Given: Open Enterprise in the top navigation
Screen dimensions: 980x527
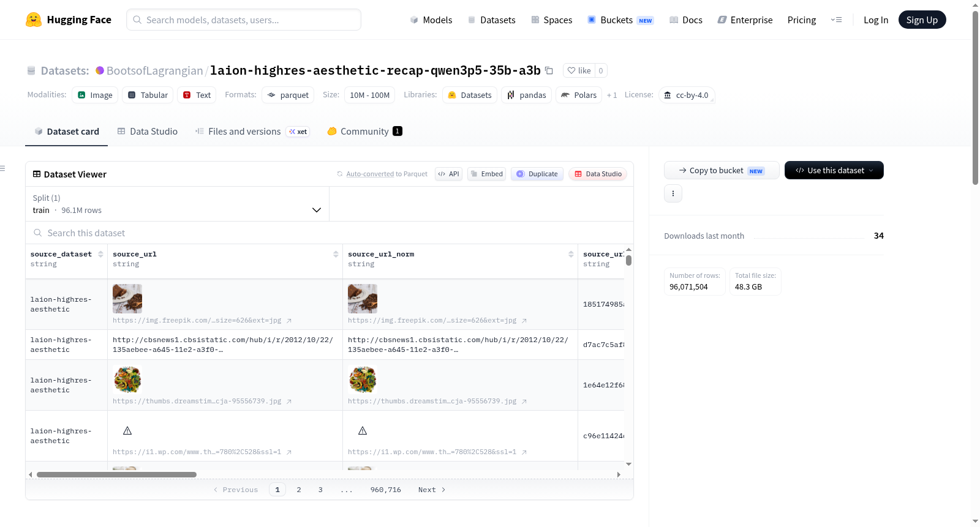Looking at the screenshot, I should 745,20.
